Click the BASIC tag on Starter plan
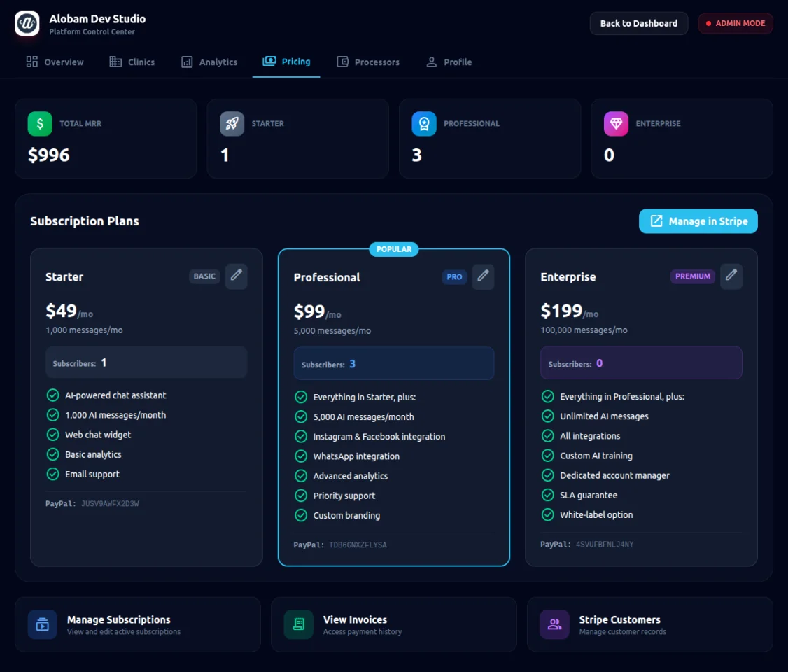The image size is (788, 672). 204,276
